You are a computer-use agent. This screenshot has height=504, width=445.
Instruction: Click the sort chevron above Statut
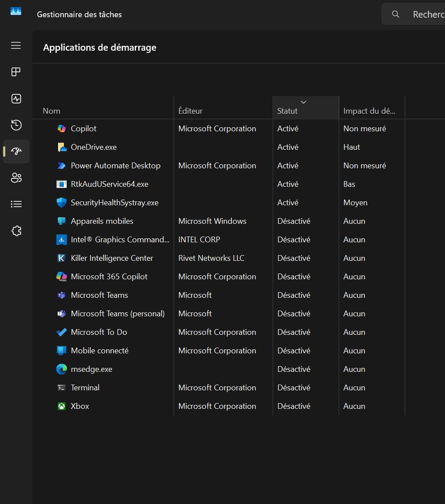[303, 102]
